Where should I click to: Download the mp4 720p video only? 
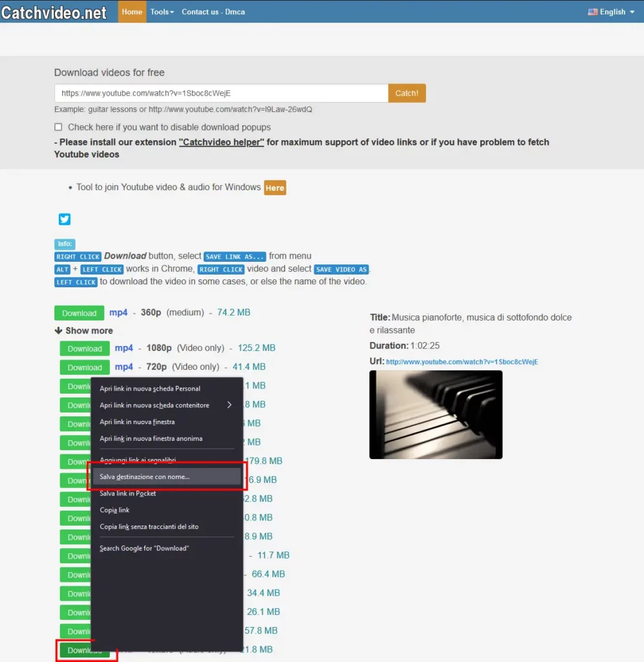pos(85,367)
